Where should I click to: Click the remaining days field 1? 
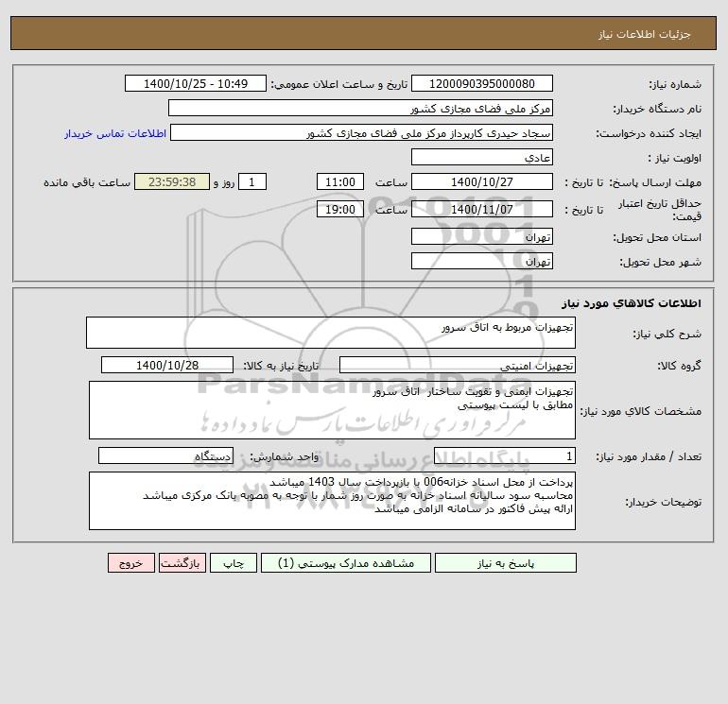pos(252,182)
